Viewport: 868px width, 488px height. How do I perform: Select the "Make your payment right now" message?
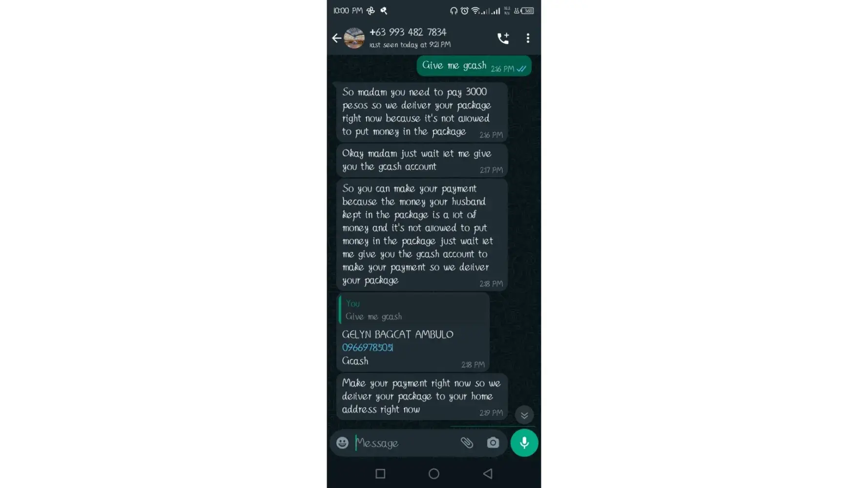tap(422, 397)
